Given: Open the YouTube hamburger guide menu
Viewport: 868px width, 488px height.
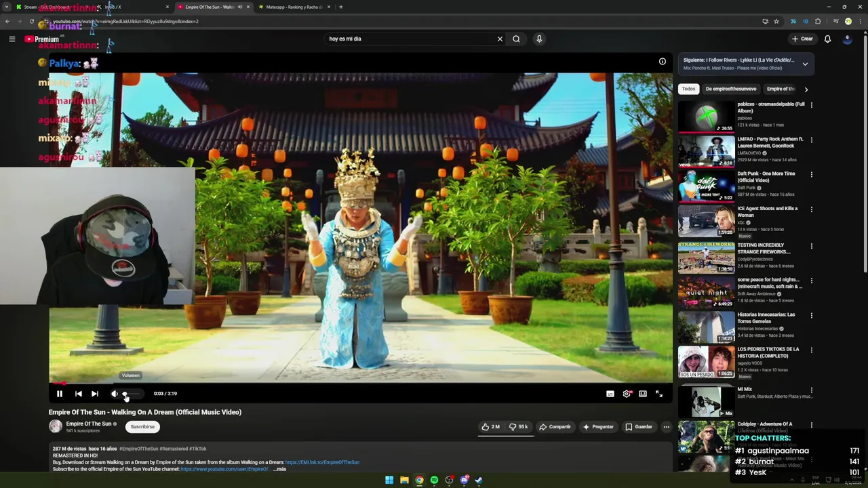Looking at the screenshot, I should [x=12, y=39].
